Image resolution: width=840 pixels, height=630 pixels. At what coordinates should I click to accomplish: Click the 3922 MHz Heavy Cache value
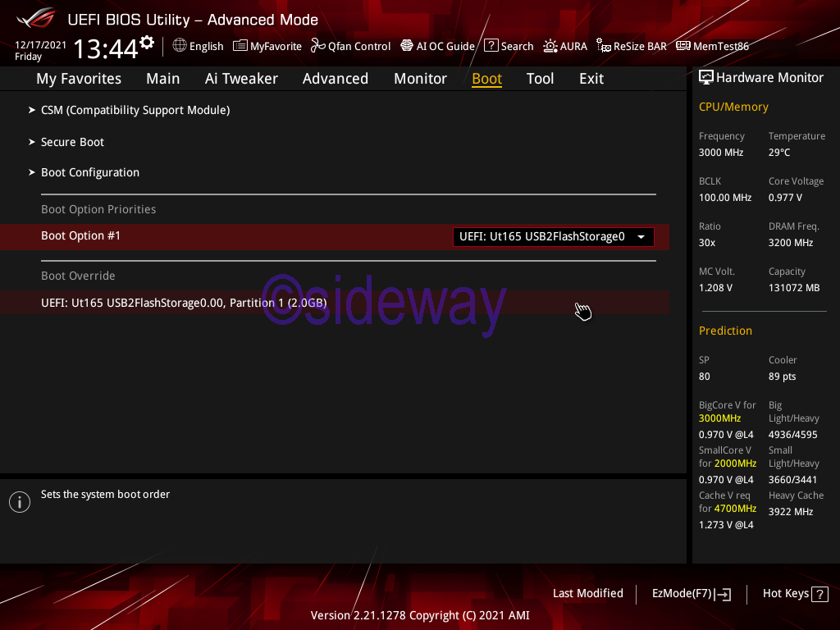tap(791, 512)
